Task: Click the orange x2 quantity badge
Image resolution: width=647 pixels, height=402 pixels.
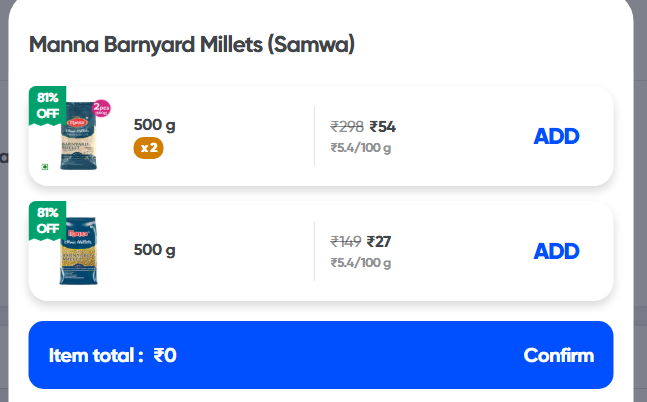Action: [150, 148]
